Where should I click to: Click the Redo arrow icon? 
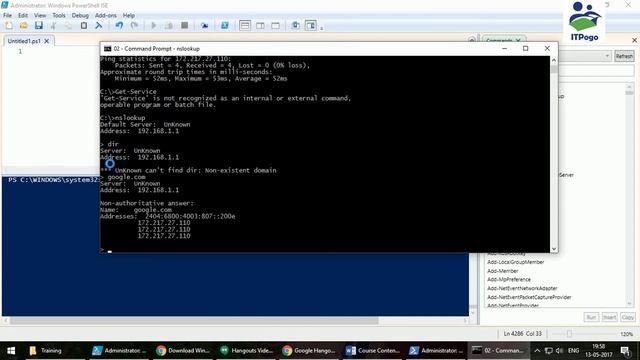pyautogui.click(x=134, y=25)
